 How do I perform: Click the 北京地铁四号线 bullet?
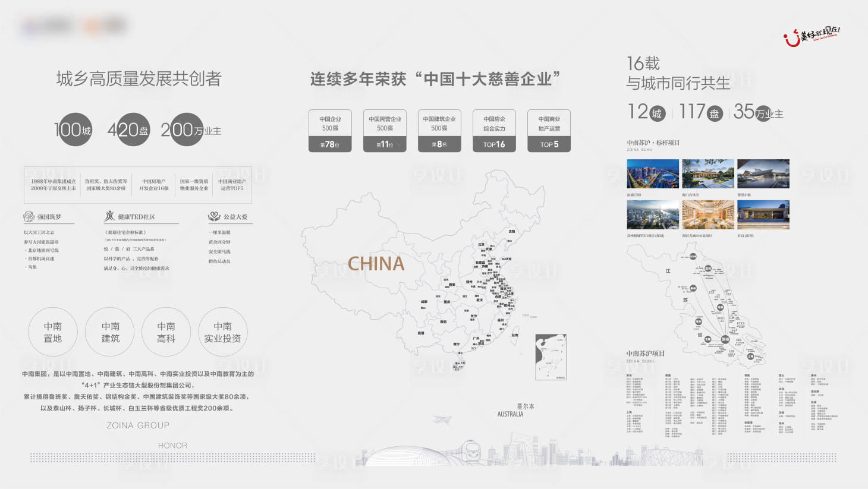click(x=42, y=250)
